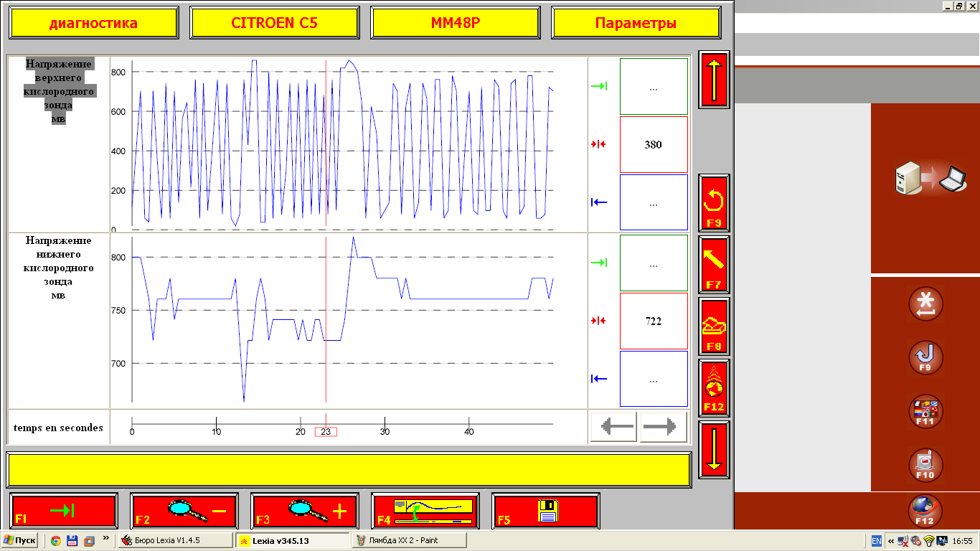Image resolution: width=980 pixels, height=551 pixels.
Task: Move the cursor left with the gray arrow
Action: [616, 428]
